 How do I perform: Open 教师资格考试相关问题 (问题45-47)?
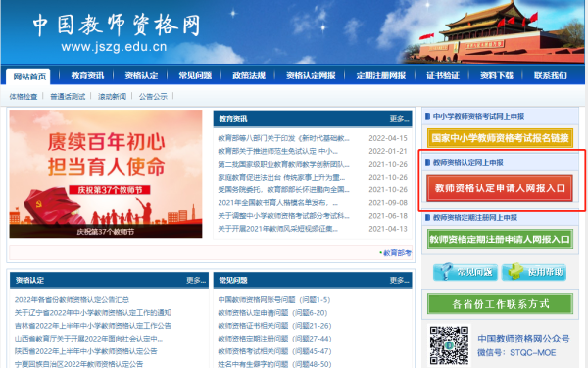click(274, 351)
